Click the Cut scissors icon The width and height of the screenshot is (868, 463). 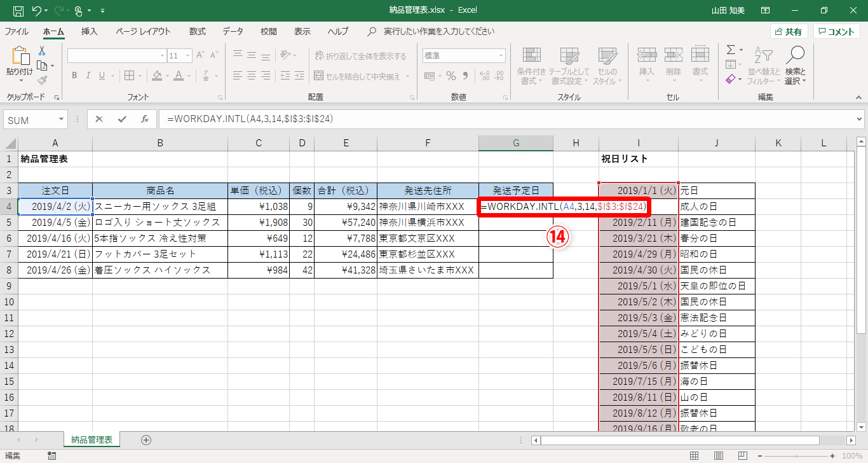pyautogui.click(x=42, y=51)
